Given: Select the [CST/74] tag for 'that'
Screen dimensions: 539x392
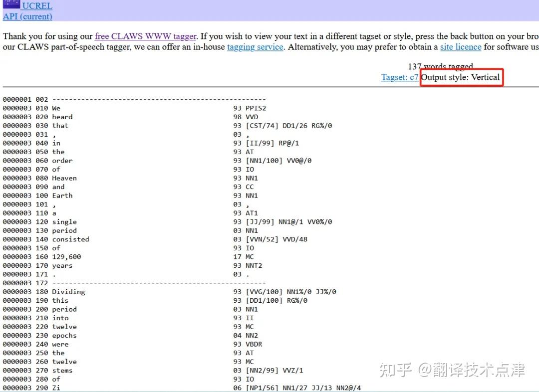Looking at the screenshot, I should pyautogui.click(x=262, y=126).
